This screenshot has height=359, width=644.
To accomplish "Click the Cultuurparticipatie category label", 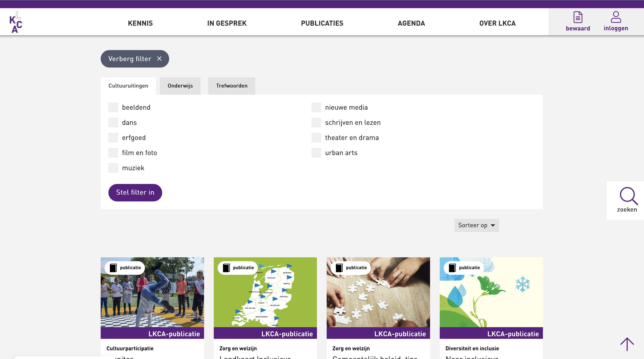I will tap(130, 348).
